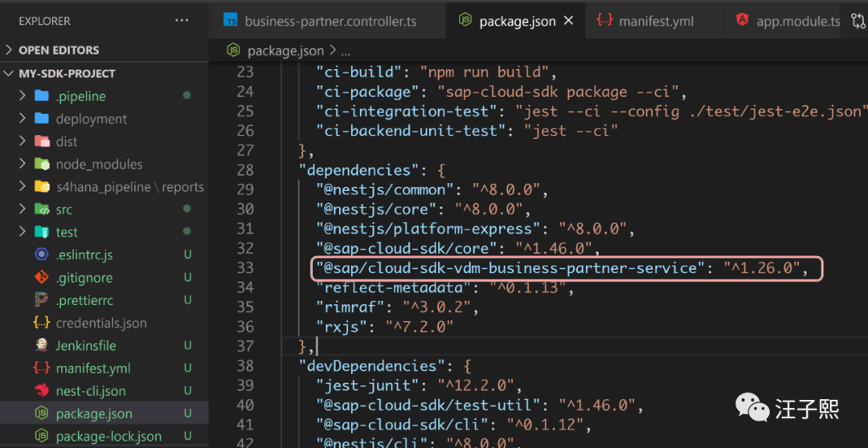The image size is (868, 448).
Task: Switch to manifest.yml editor tab
Action: [x=656, y=22]
